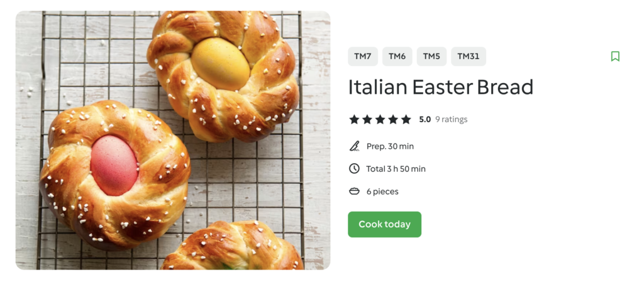Open the Easter bread recipe photo

coord(172,140)
